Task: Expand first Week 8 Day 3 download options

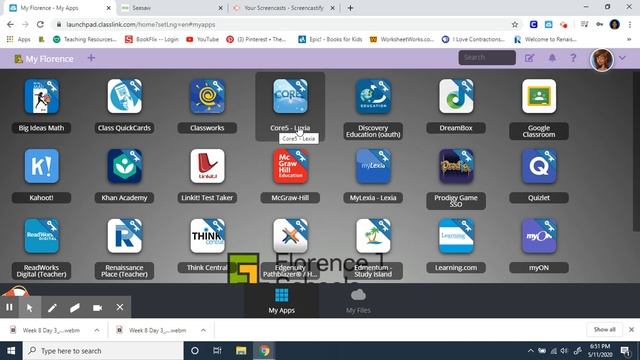Action: tap(97, 330)
